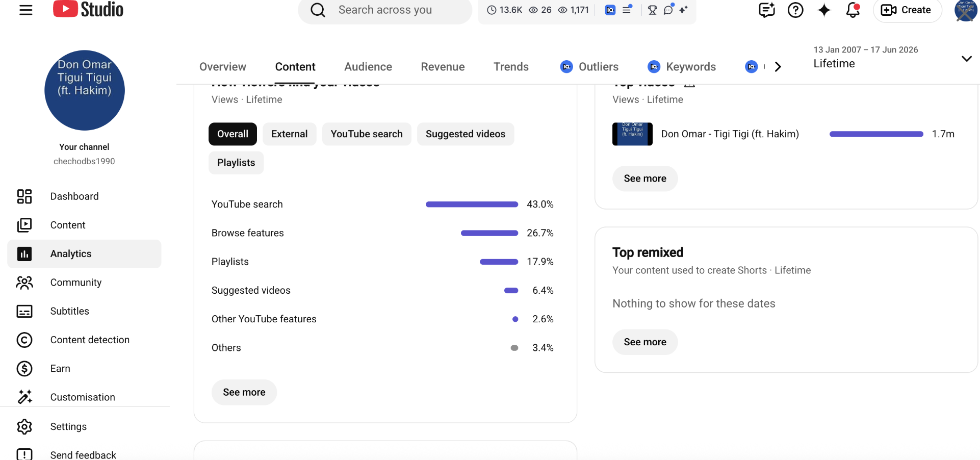This screenshot has height=460, width=980.
Task: Click the Send feedback exclamation icon
Action: [24, 454]
